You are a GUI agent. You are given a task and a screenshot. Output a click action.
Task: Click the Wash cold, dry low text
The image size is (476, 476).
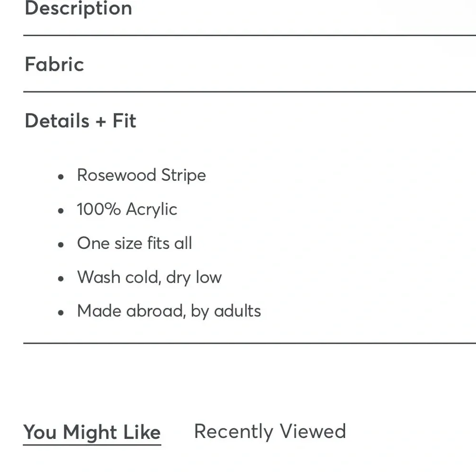(x=149, y=278)
